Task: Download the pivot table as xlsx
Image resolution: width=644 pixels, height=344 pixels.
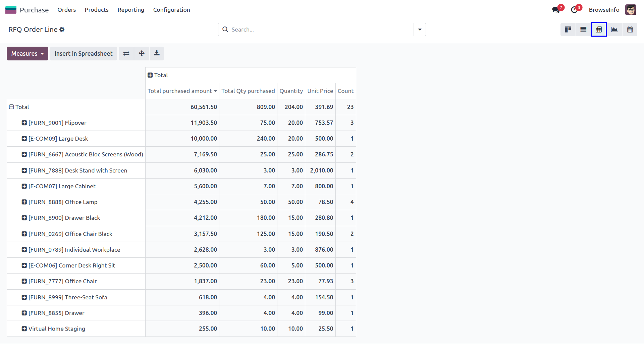Action: click(x=157, y=54)
